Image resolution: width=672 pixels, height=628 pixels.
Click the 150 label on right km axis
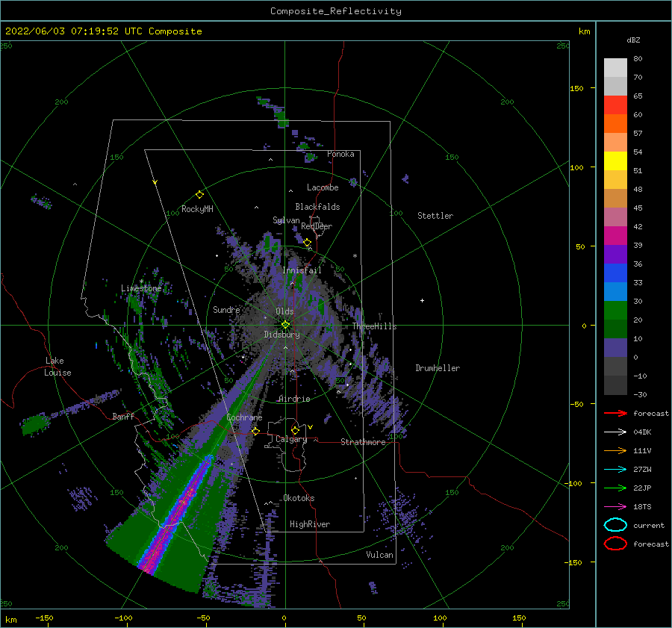(x=576, y=88)
